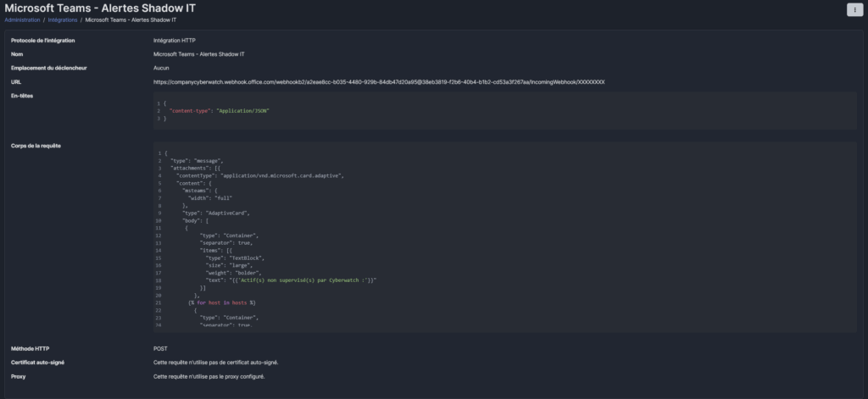Click the "size": "large" line
Image resolution: width=868 pixels, height=399 pixels.
click(x=229, y=265)
